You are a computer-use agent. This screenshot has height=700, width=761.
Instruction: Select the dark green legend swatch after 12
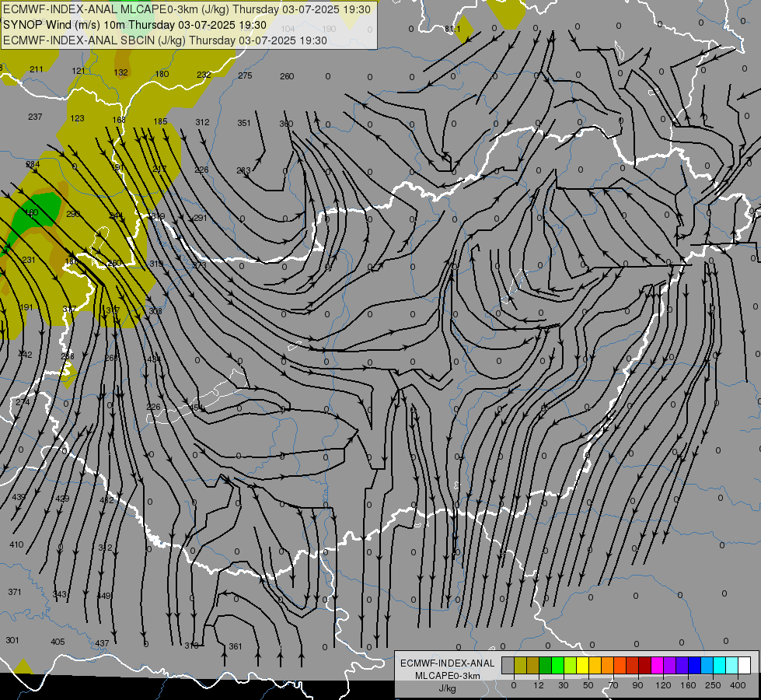click(546, 666)
